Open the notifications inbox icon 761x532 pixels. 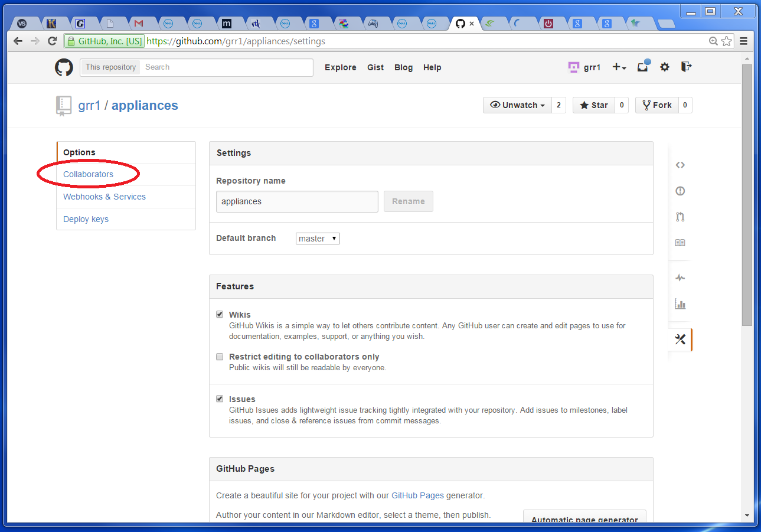click(x=643, y=67)
